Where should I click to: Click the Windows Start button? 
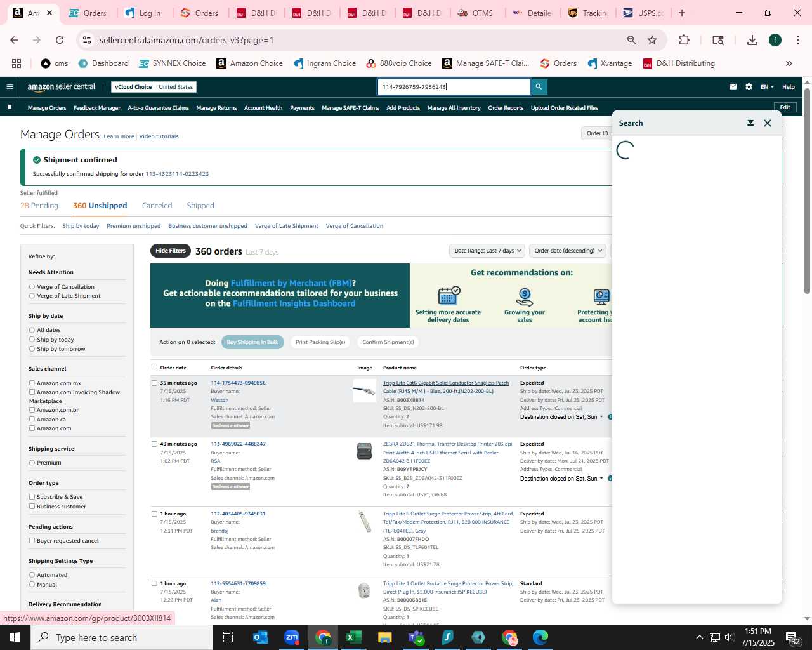pyautogui.click(x=15, y=637)
